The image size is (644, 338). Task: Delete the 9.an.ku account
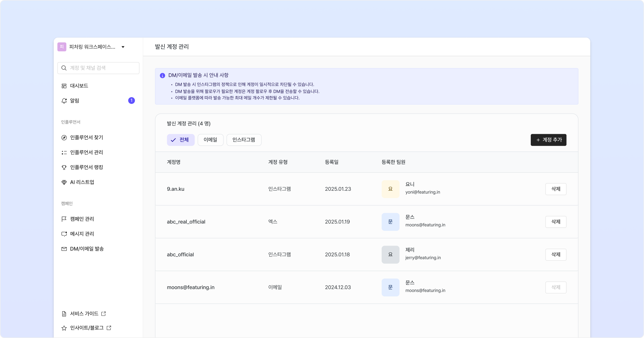click(x=556, y=189)
